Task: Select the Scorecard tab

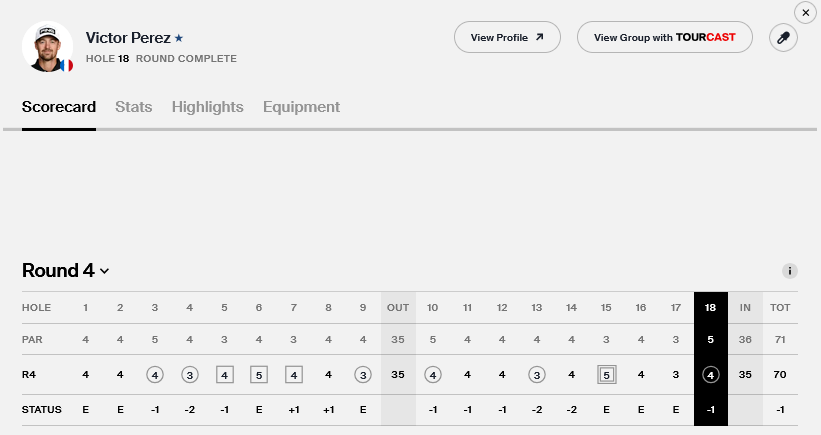Action: click(59, 107)
